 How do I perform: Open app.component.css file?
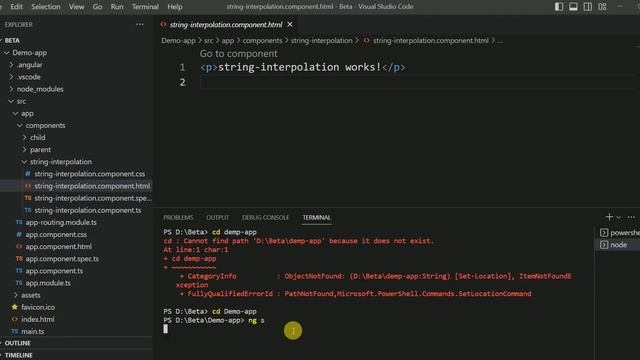[51, 235]
